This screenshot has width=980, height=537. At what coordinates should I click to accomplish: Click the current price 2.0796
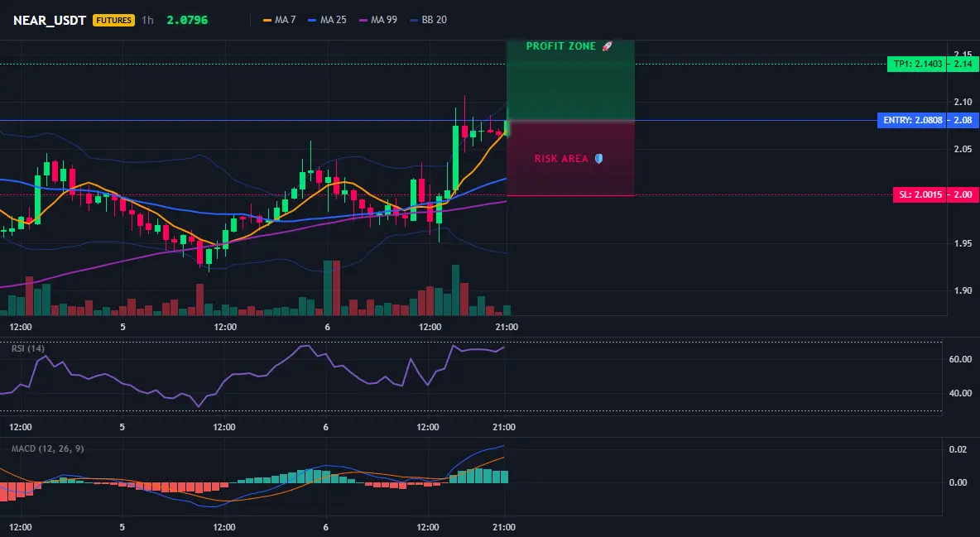187,20
